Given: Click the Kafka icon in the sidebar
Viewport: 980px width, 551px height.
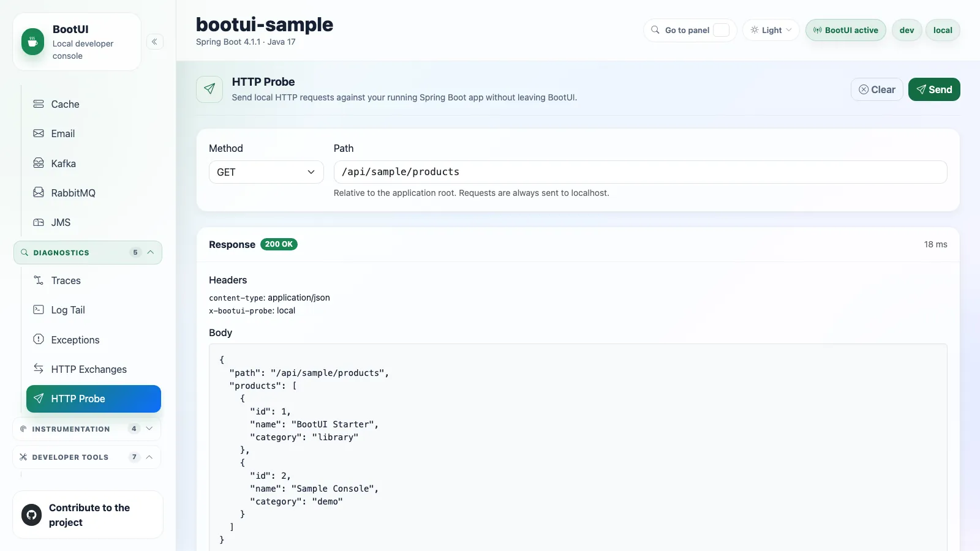Looking at the screenshot, I should (39, 163).
